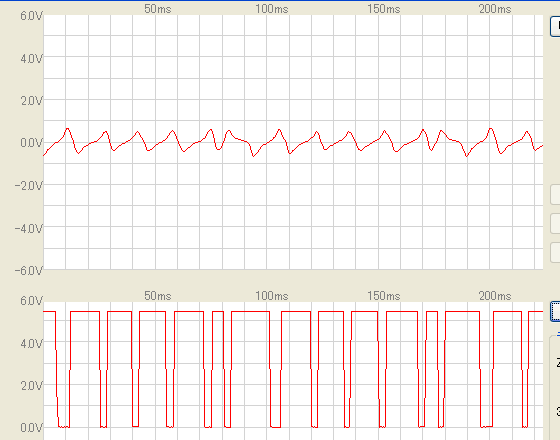Click the first analog waveform peak in upper graph
560x440 pixels.
tap(68, 129)
